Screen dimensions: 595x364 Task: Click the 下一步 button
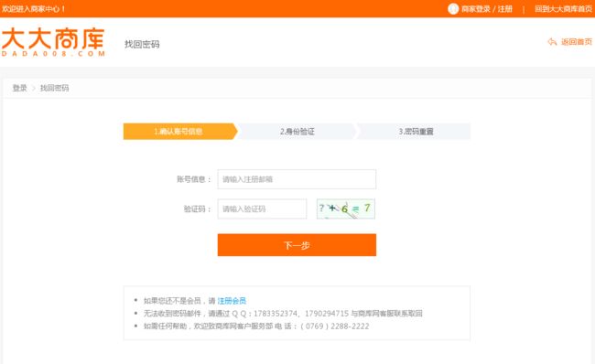click(297, 245)
